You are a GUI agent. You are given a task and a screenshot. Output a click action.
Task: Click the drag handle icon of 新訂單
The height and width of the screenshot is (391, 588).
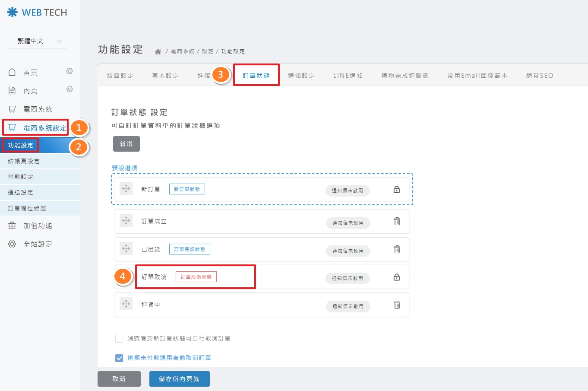(x=126, y=189)
